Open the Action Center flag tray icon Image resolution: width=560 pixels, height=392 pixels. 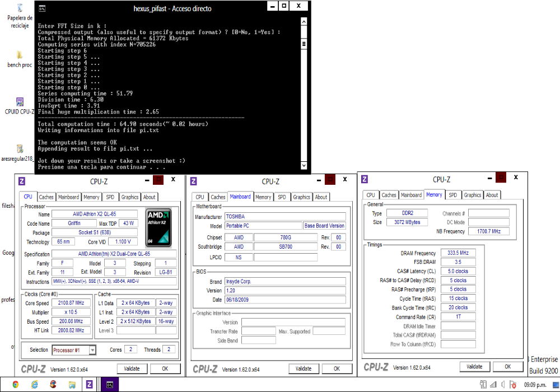pyautogui.click(x=513, y=385)
